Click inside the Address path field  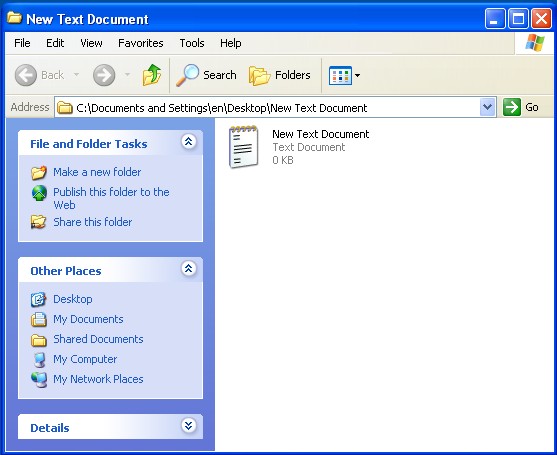[x=267, y=107]
